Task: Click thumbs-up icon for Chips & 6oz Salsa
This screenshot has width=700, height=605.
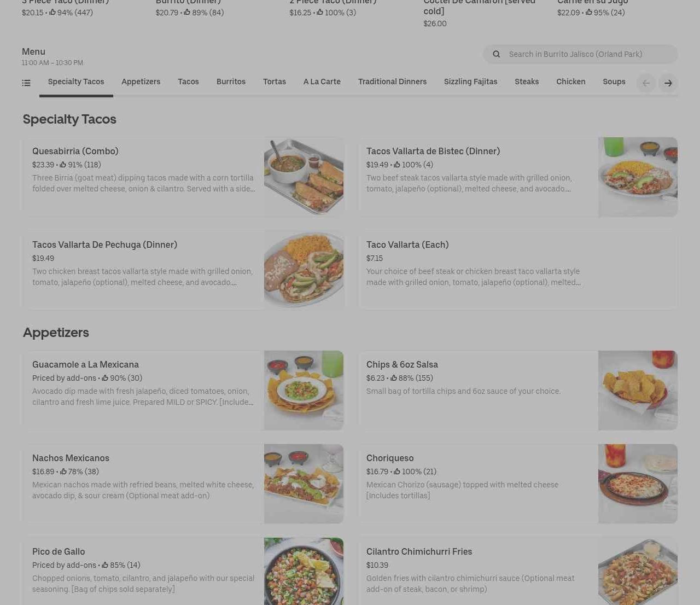Action: 393,378
